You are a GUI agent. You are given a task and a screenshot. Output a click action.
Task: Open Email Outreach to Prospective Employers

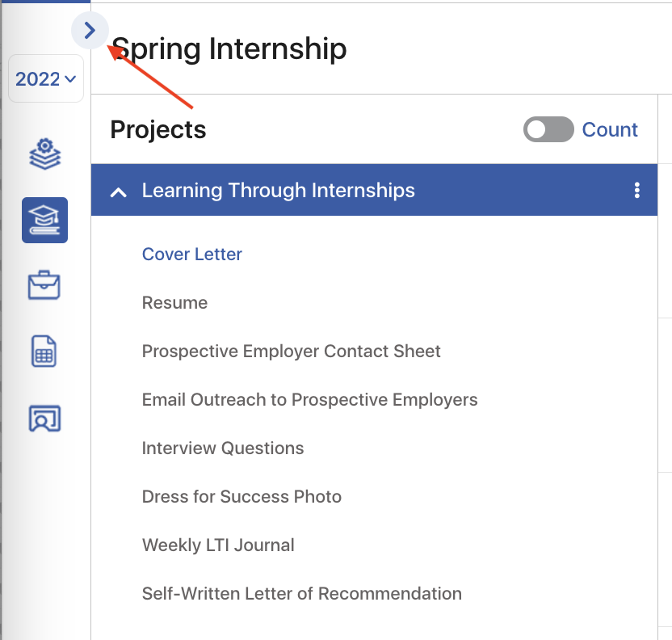tap(309, 399)
